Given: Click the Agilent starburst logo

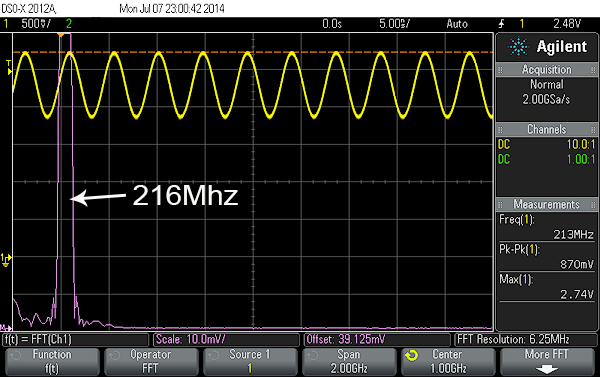Looking at the screenshot, I should pyautogui.click(x=518, y=47).
